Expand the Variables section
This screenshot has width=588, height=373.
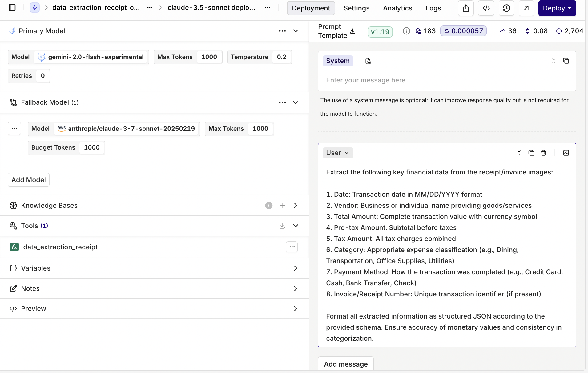(x=296, y=268)
